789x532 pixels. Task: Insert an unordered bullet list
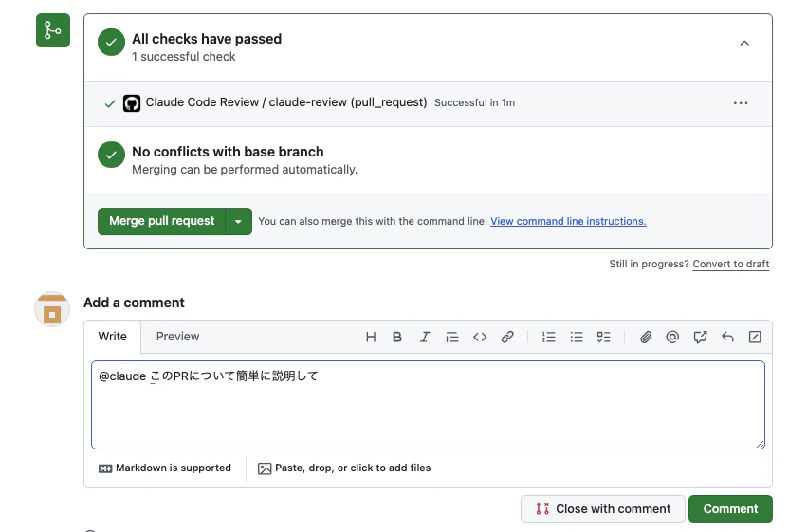click(x=577, y=337)
